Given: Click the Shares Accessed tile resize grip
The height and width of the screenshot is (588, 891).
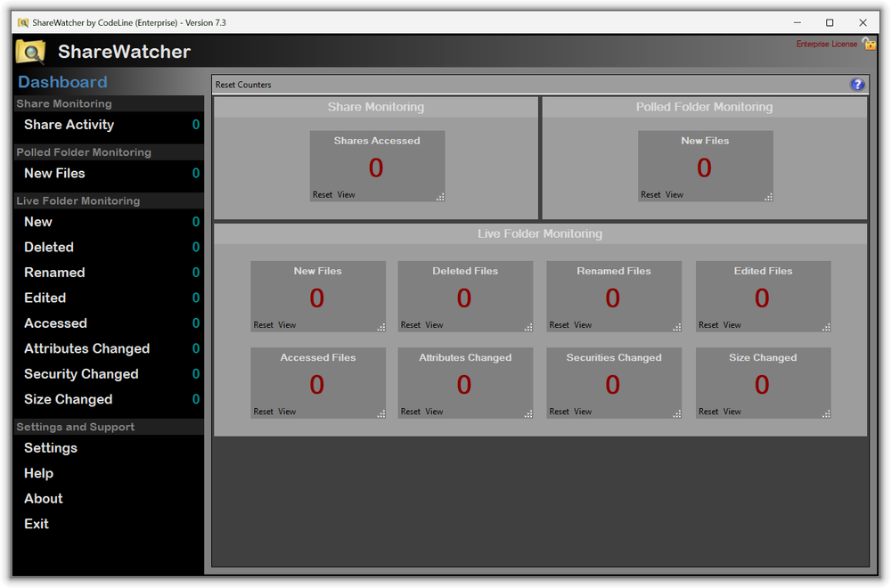Looking at the screenshot, I should point(440,197).
